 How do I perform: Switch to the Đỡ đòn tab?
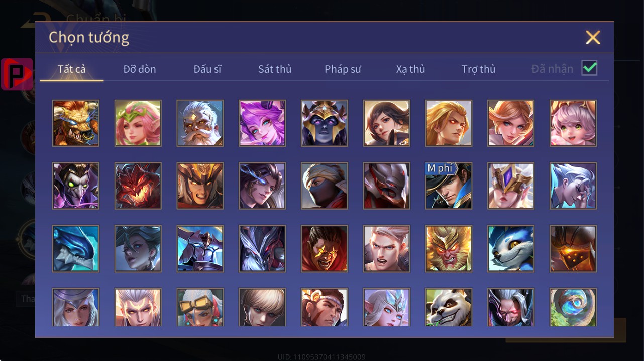140,69
